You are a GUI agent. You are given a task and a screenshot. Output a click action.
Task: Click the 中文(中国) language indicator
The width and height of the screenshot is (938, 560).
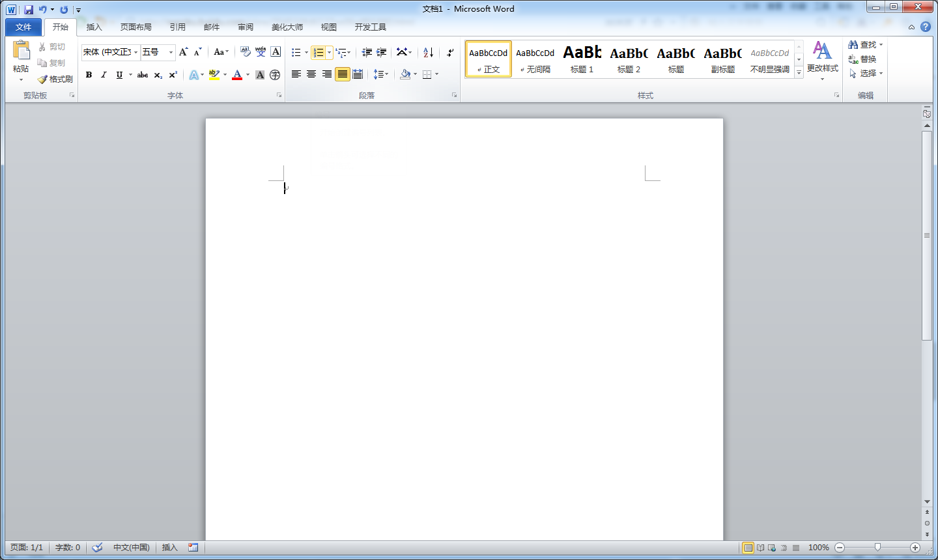point(132,548)
